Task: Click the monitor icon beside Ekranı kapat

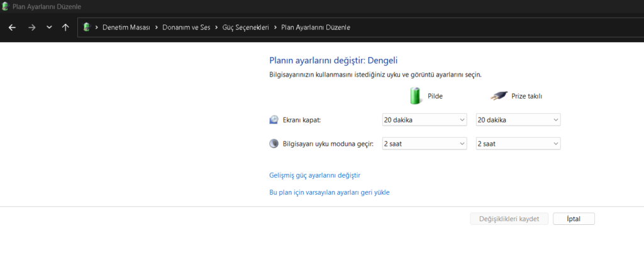Action: pos(274,120)
